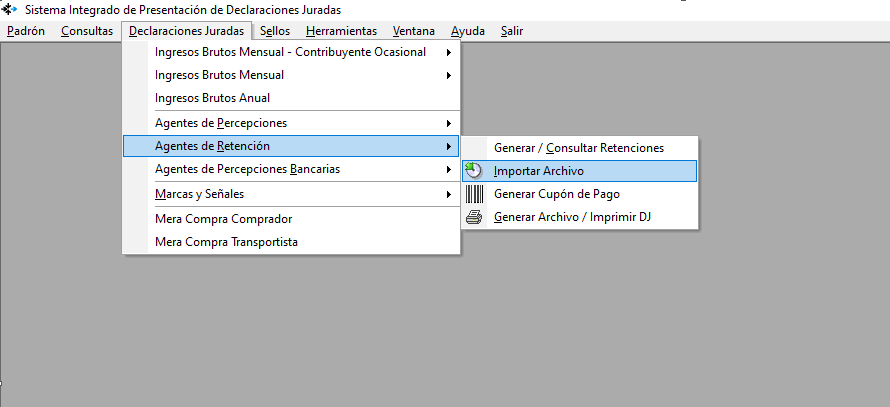Click Salir in the menu bar
This screenshot has height=407, width=890.
[512, 31]
